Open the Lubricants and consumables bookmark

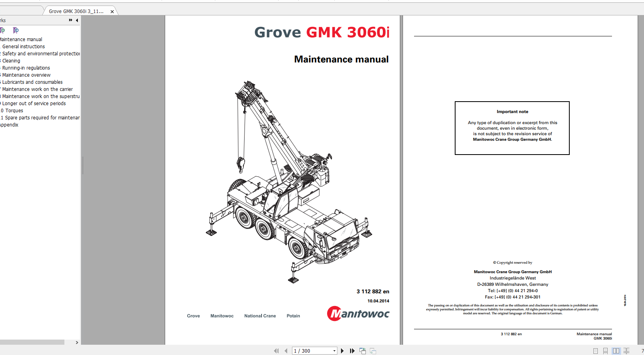point(32,82)
